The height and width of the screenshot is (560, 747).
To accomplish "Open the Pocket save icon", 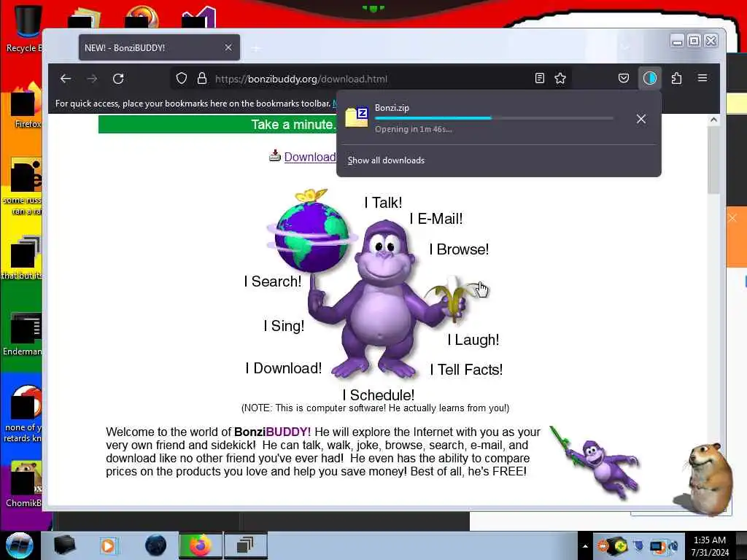I will coord(624,78).
